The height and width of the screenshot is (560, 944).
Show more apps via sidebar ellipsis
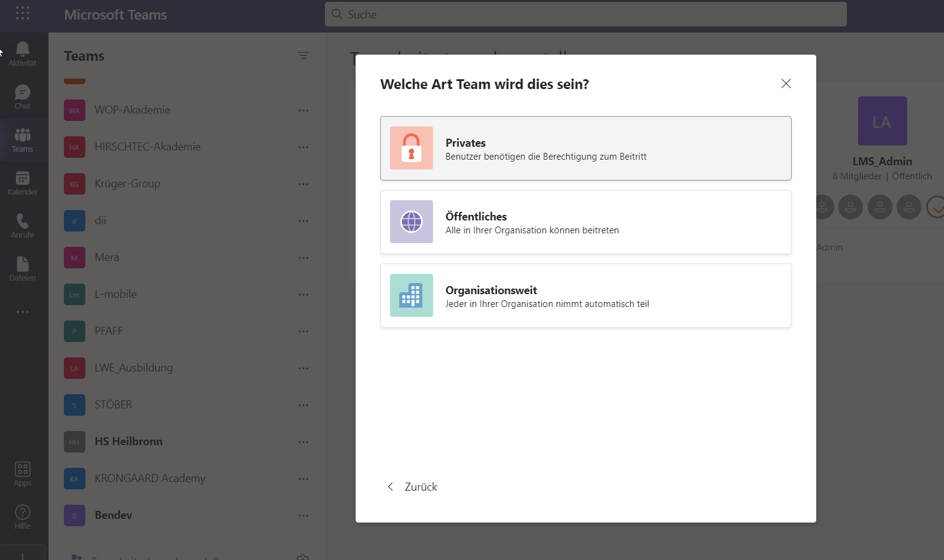click(x=23, y=312)
